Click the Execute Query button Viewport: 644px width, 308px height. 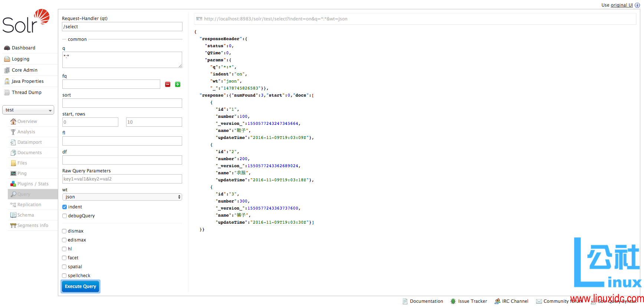(80, 286)
